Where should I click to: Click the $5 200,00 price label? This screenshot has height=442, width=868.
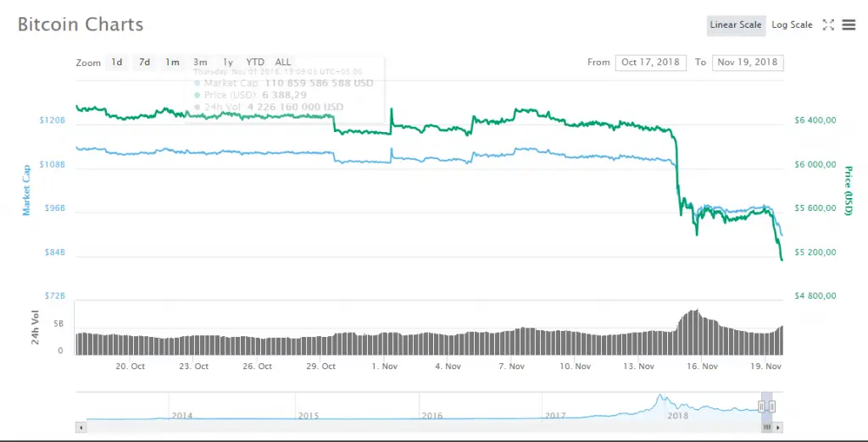pos(815,252)
